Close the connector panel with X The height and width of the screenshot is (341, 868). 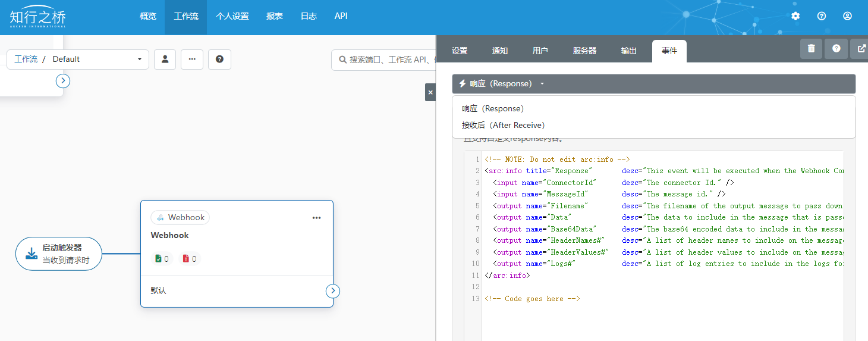pyautogui.click(x=430, y=92)
